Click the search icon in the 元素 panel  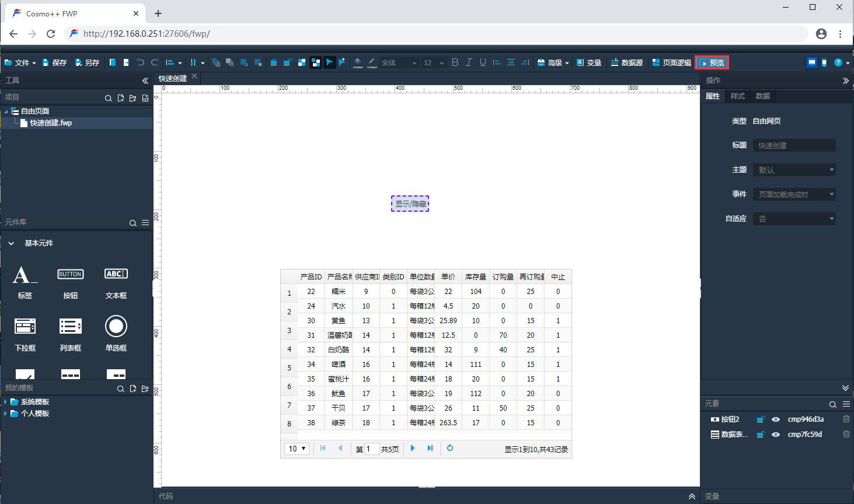coord(833,404)
